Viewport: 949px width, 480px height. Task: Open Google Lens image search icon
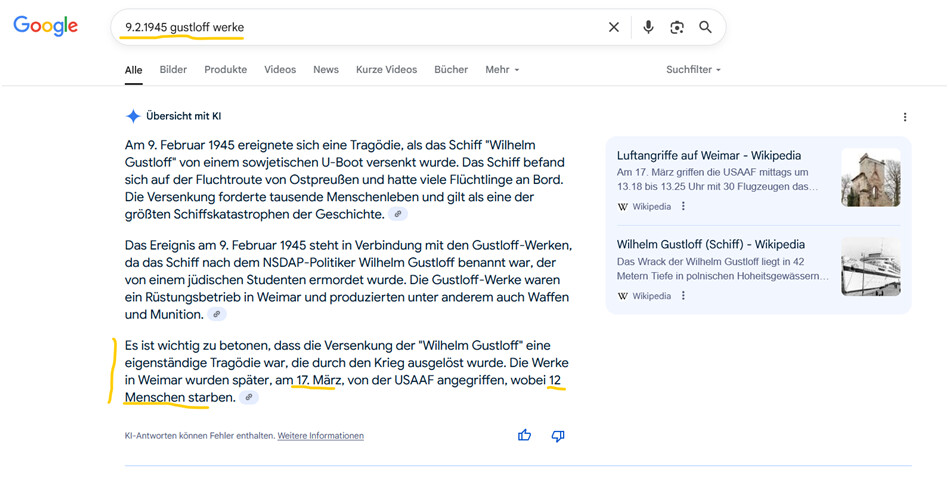677,27
